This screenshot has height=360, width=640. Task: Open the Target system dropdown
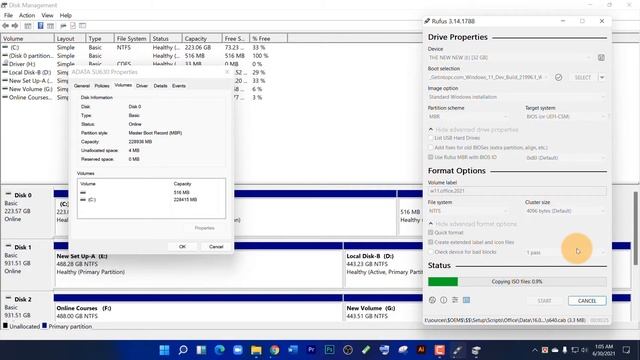[566, 116]
